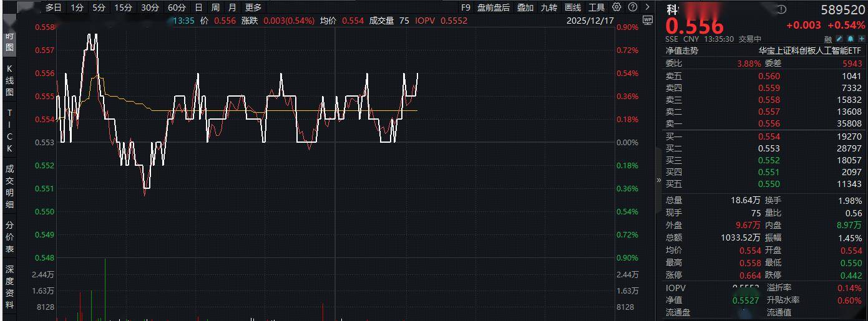Toggle 九转 indicator on chart
The image size is (868, 321).
[549, 7]
